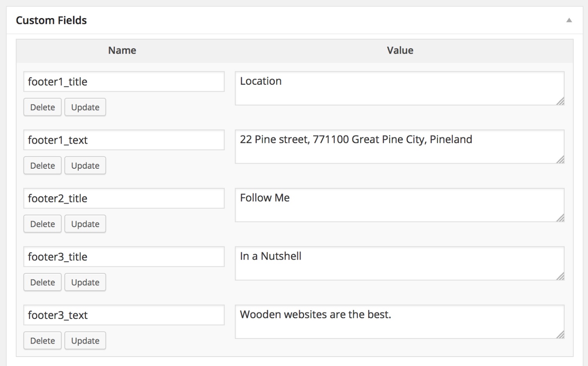This screenshot has width=588, height=366.
Task: Select the footer3_title name field
Action: 124,257
